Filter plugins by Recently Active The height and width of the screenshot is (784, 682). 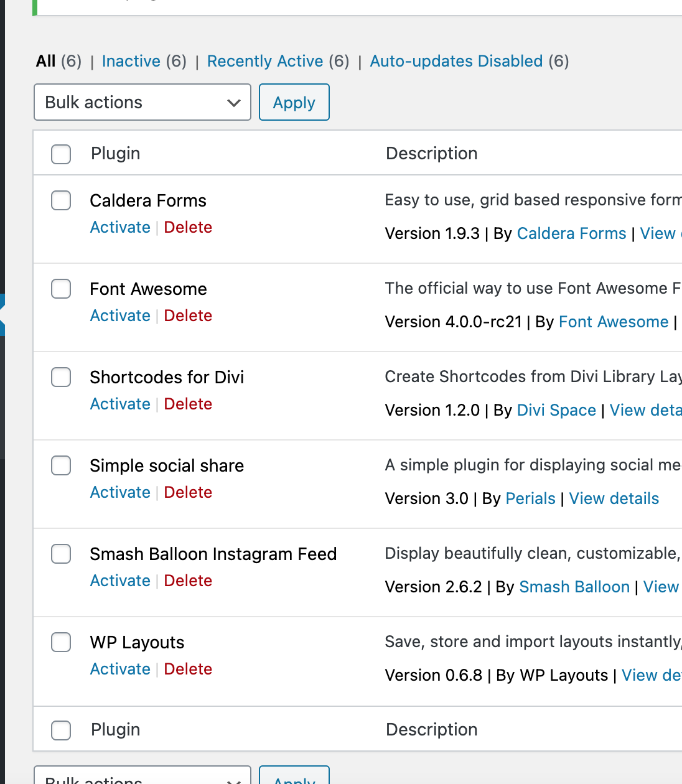coord(265,61)
